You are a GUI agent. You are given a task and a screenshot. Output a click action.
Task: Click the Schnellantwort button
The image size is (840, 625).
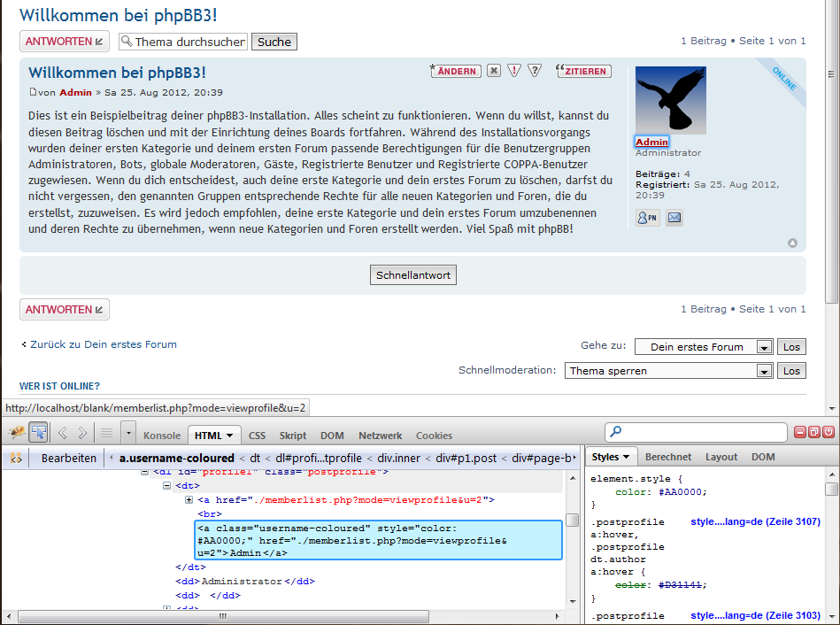tap(413, 275)
